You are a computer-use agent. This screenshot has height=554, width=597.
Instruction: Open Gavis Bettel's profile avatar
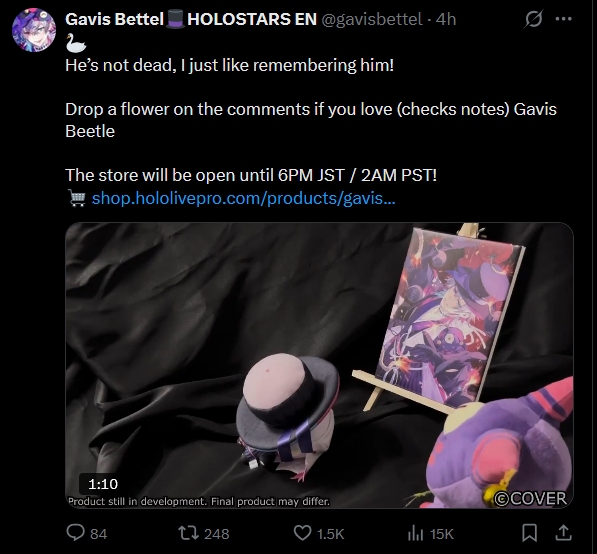click(x=34, y=30)
